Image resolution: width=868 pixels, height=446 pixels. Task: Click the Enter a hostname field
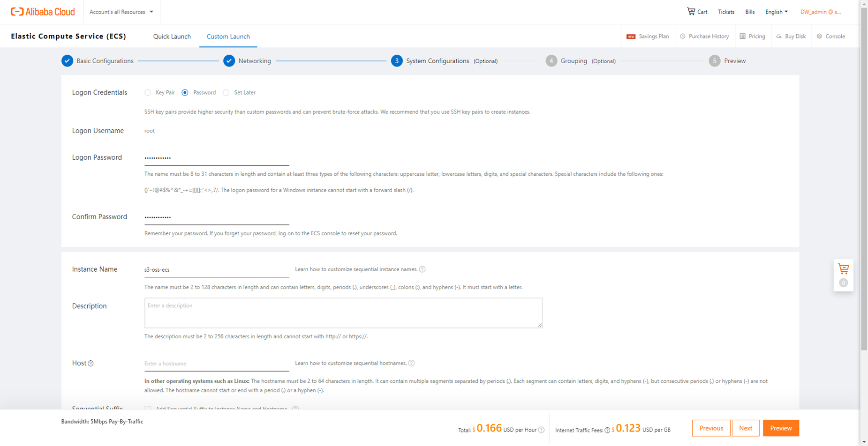(217, 364)
